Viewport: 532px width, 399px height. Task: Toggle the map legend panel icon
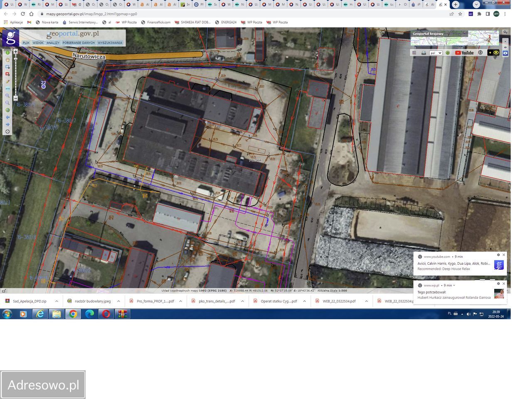click(414, 53)
